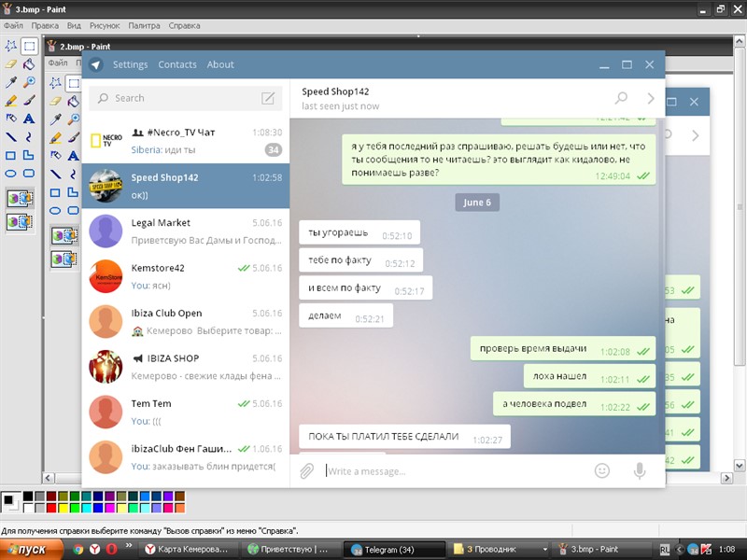Open the IBIZA SHOP channel

(186, 367)
